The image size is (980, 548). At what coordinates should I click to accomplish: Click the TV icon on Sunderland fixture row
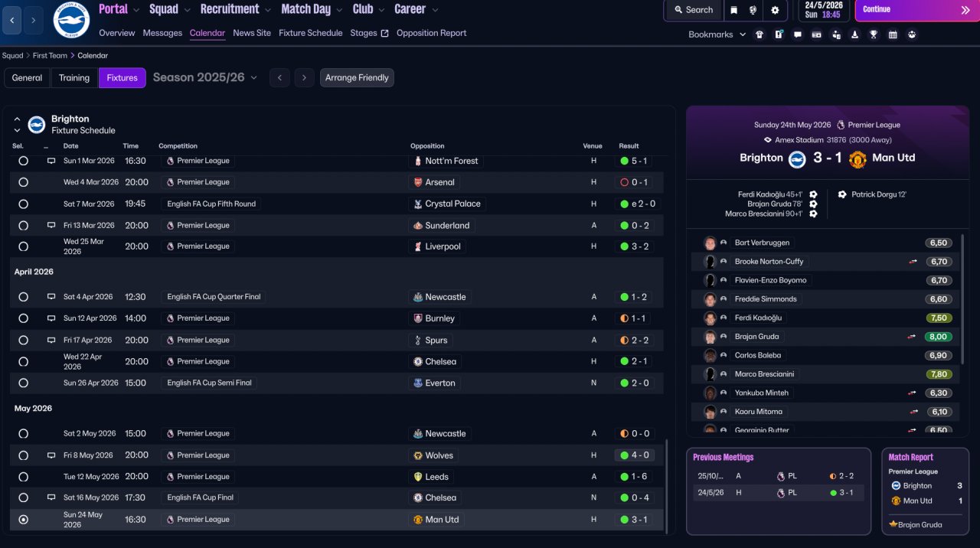click(51, 225)
